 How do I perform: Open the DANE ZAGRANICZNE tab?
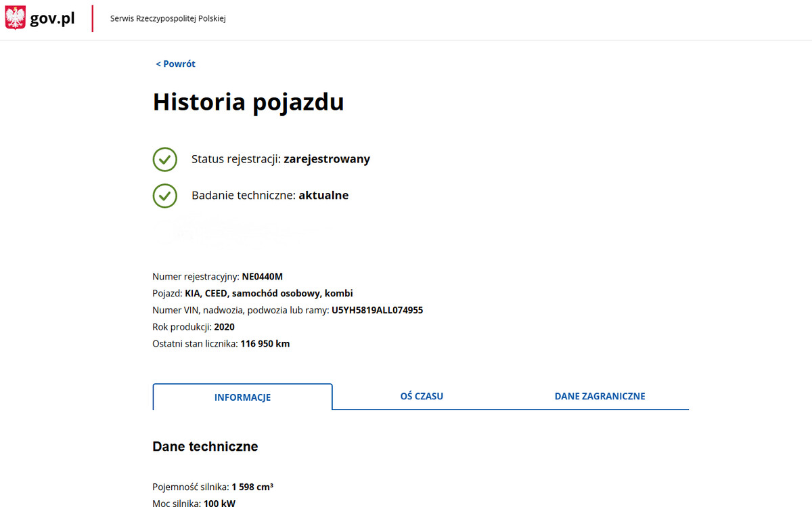pyautogui.click(x=600, y=396)
